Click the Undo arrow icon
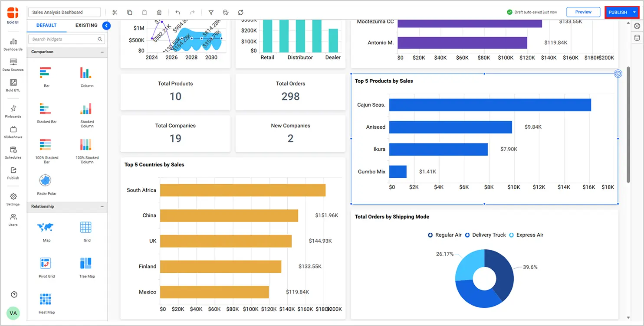 (x=177, y=13)
